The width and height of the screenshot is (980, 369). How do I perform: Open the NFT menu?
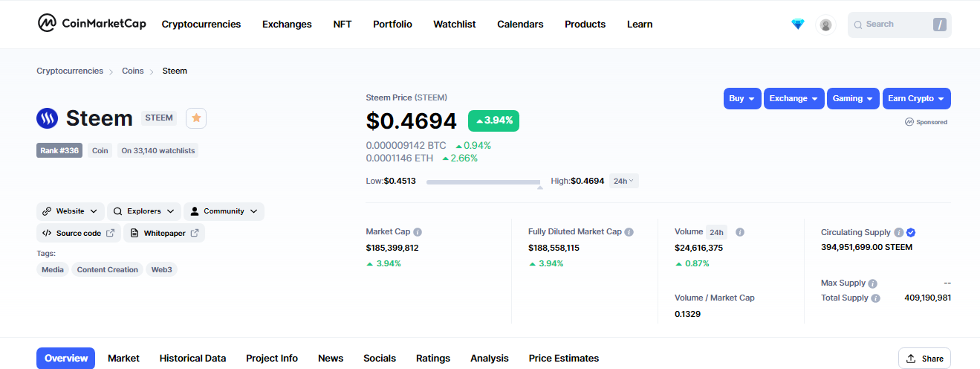click(x=343, y=25)
